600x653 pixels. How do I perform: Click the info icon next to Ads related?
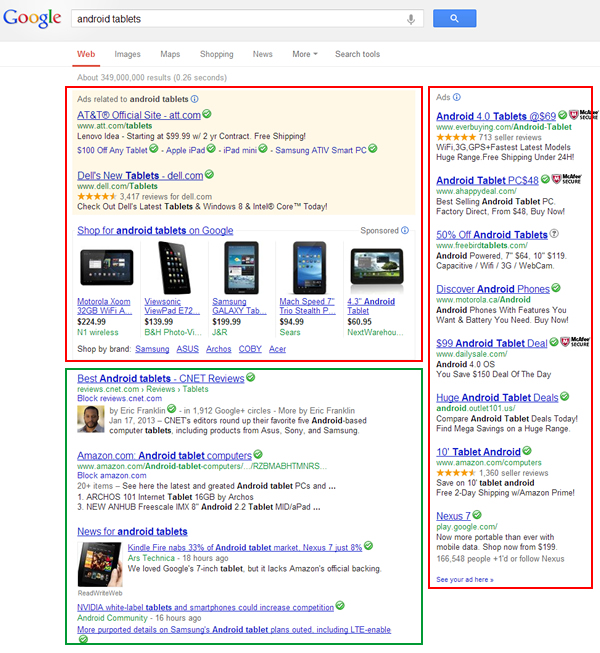pos(194,99)
